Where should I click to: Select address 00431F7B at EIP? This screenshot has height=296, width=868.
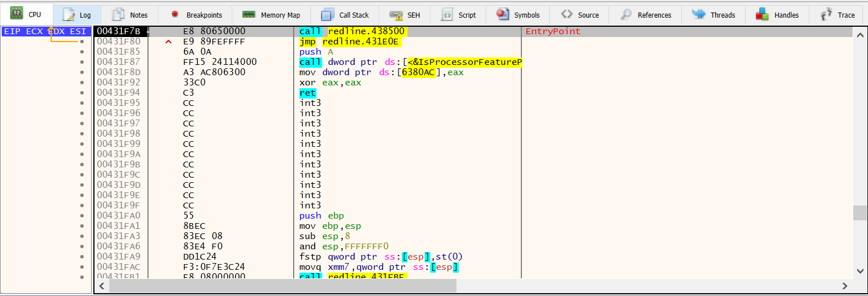click(118, 31)
